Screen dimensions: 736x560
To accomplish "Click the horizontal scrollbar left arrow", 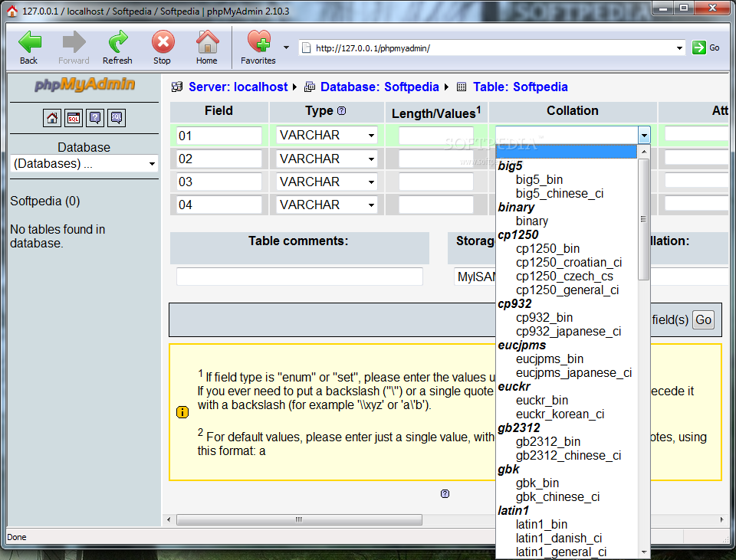I will click(169, 519).
